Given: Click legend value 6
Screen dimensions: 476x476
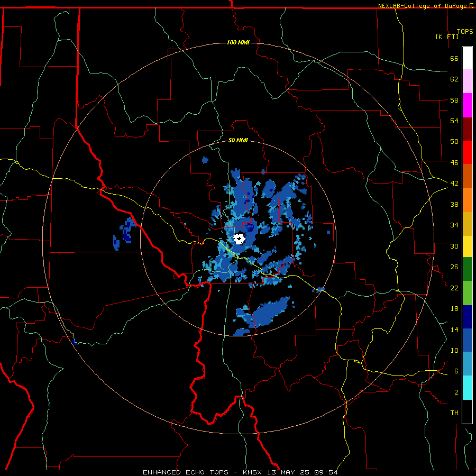Looking at the screenshot, I should [456, 371].
